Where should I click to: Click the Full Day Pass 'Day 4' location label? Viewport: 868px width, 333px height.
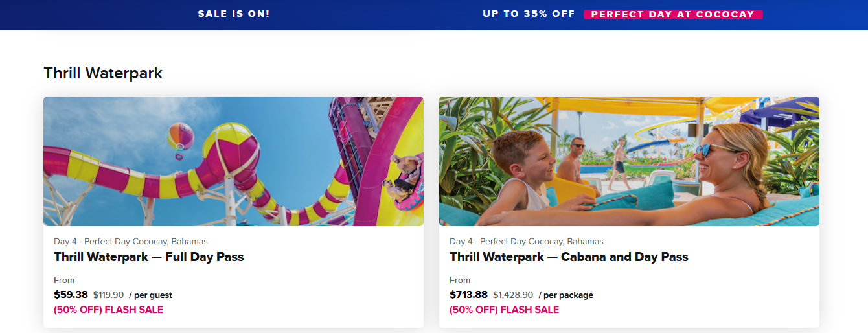point(131,242)
